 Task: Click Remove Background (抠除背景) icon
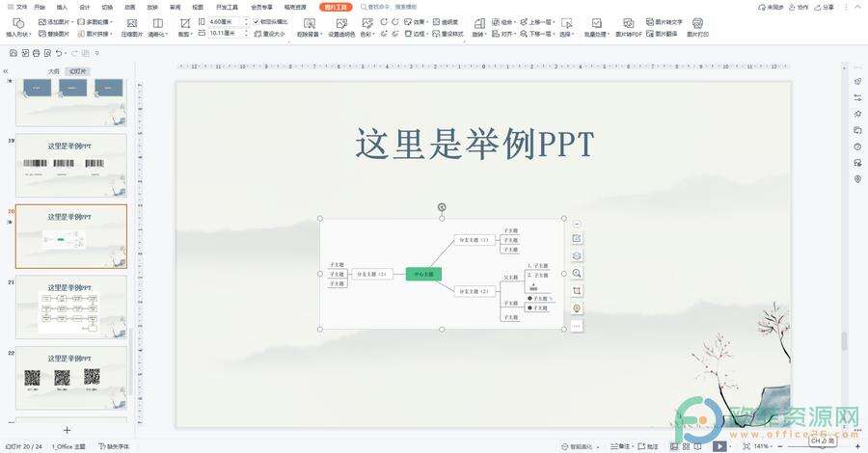310,23
